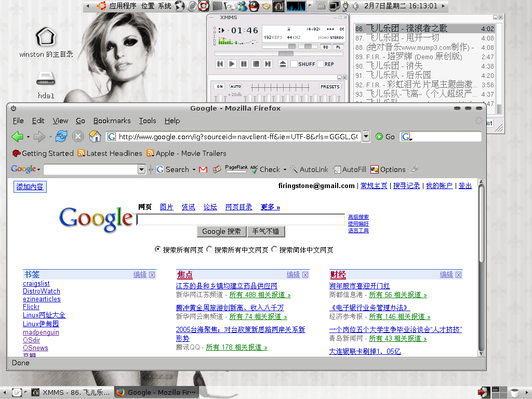Open the DistroWatch bookmark link
This screenshot has height=399, width=532.
(42, 291)
